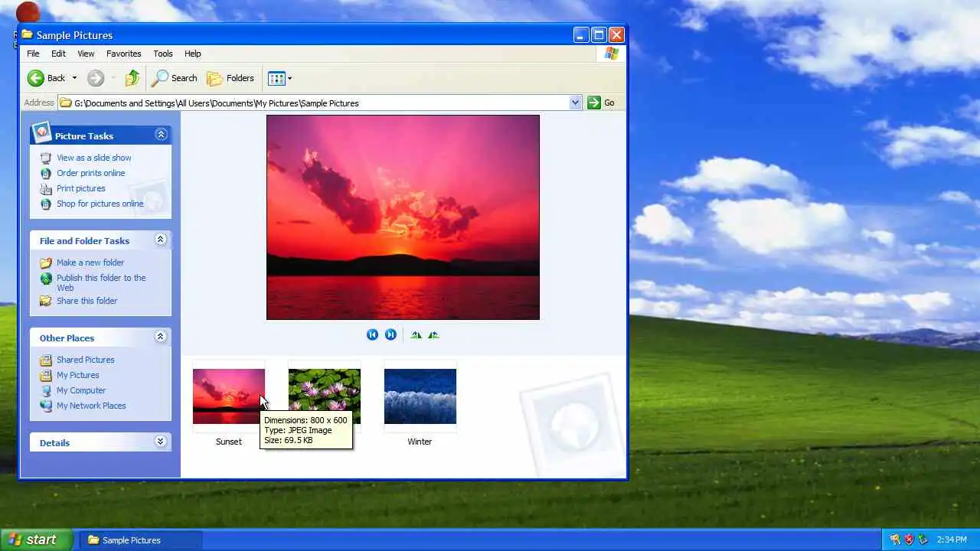Image resolution: width=980 pixels, height=551 pixels.
Task: Open My Pictures link
Action: pos(78,375)
